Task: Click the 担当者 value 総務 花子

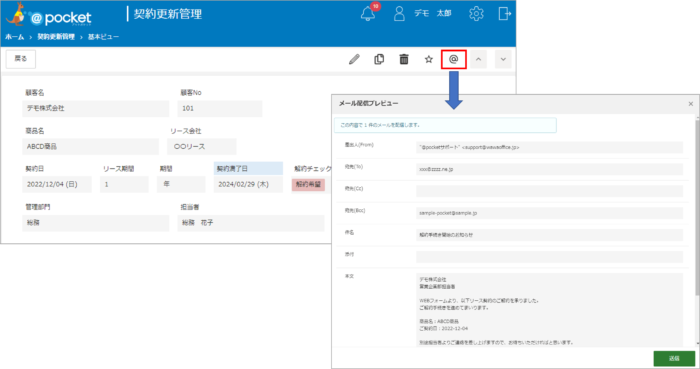Action: coord(251,223)
